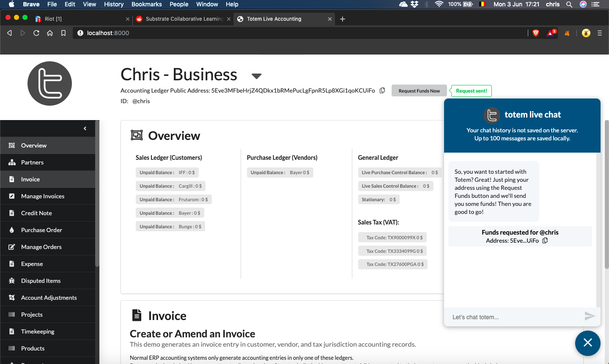Click Live Sales Control Balance tag
Viewport: 609px width, 364px height.
click(x=396, y=186)
